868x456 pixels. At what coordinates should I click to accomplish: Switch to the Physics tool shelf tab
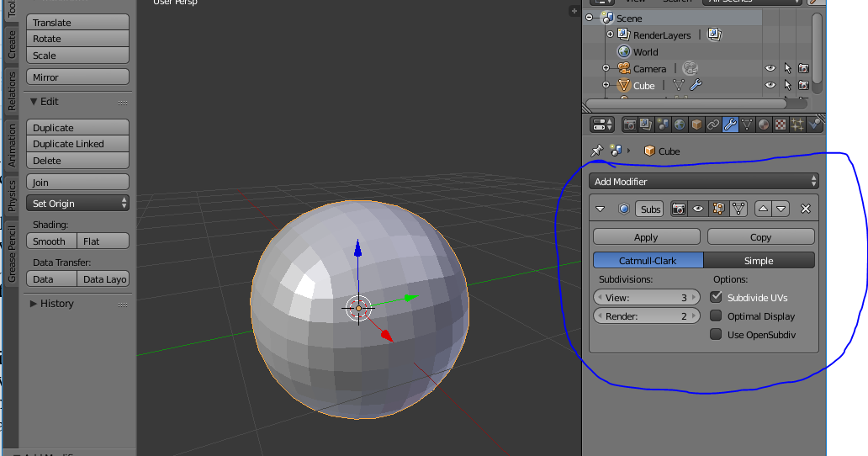[x=12, y=195]
